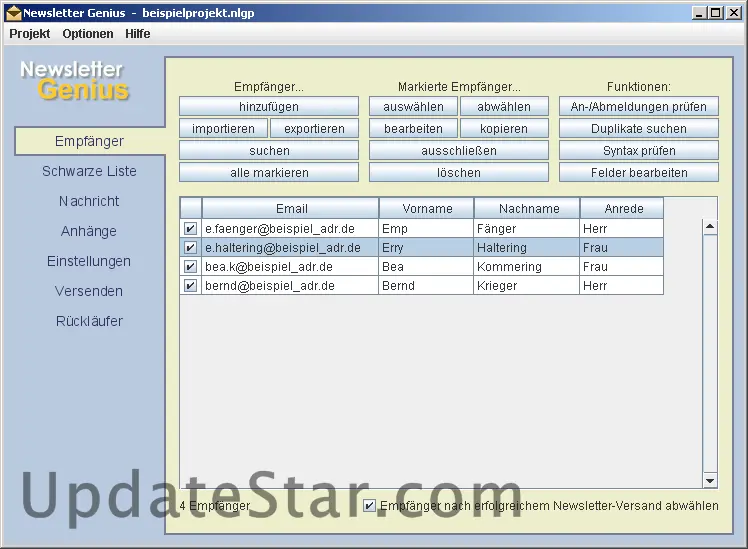View the Rückläufer section
The width and height of the screenshot is (748, 549).
point(89,321)
